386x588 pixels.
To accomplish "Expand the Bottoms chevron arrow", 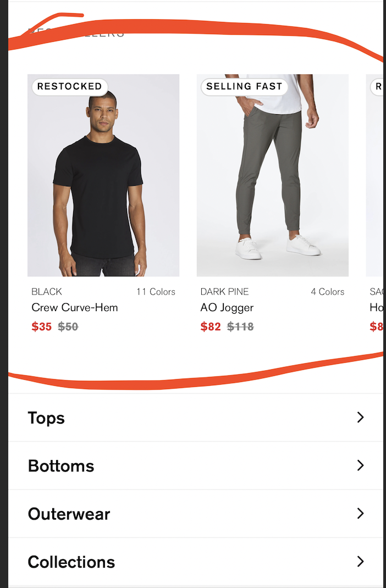I will [360, 465].
